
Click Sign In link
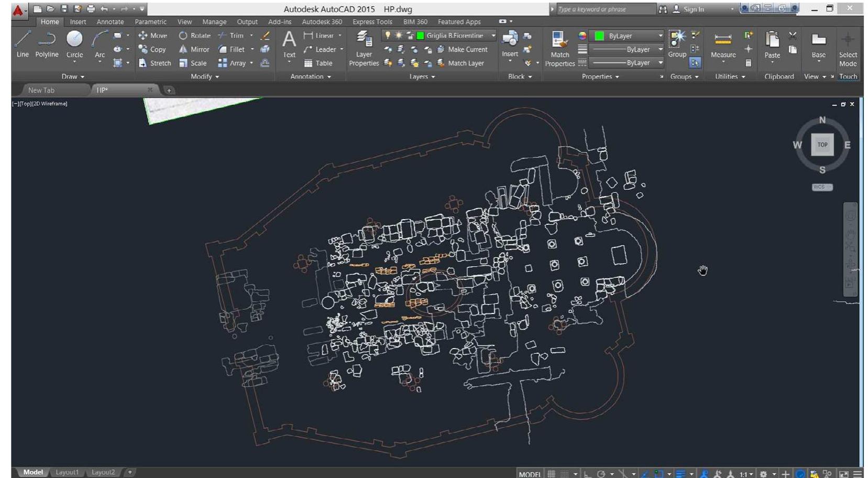point(693,9)
